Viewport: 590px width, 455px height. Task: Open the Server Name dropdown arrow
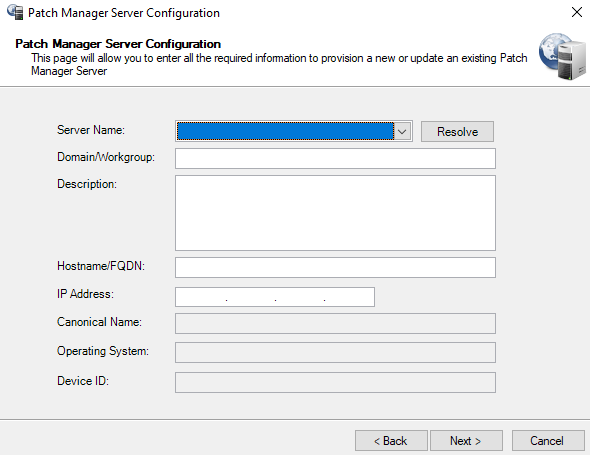click(402, 132)
